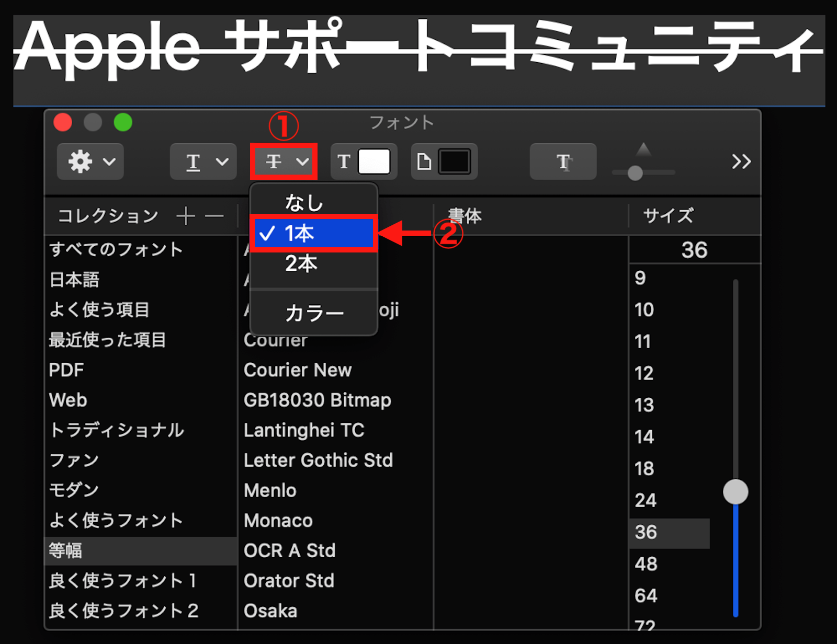Viewport: 837px width, 644px height.
Task: Add a new collection with the plus icon
Action: (x=186, y=215)
